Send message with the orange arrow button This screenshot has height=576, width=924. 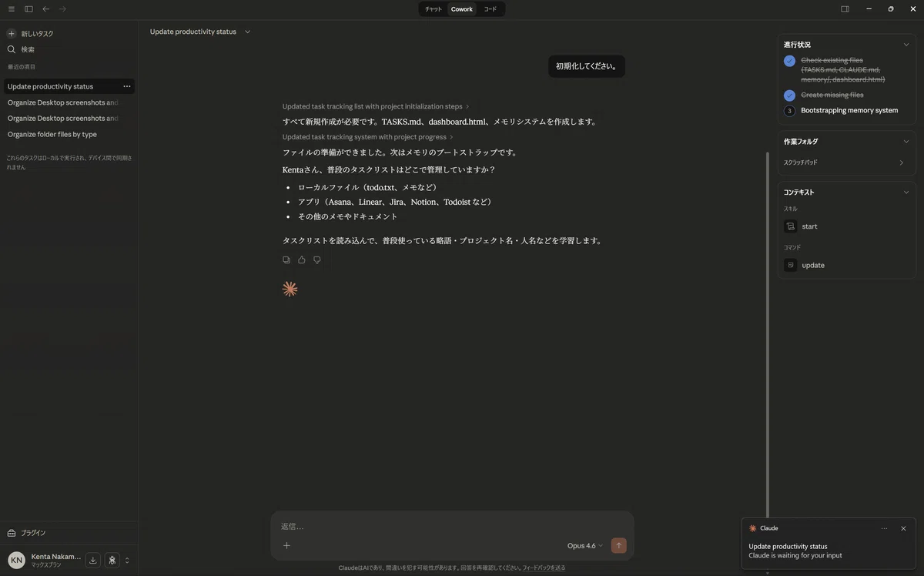coord(618,545)
